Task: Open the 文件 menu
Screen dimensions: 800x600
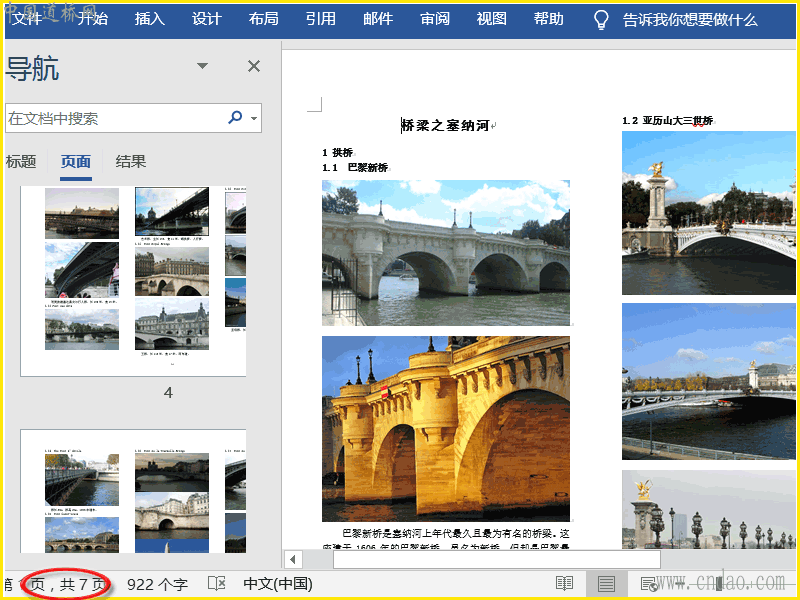Action: (x=28, y=19)
